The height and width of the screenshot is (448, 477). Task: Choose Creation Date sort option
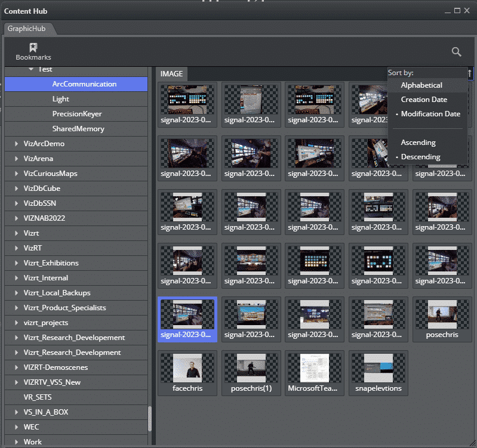[424, 100]
